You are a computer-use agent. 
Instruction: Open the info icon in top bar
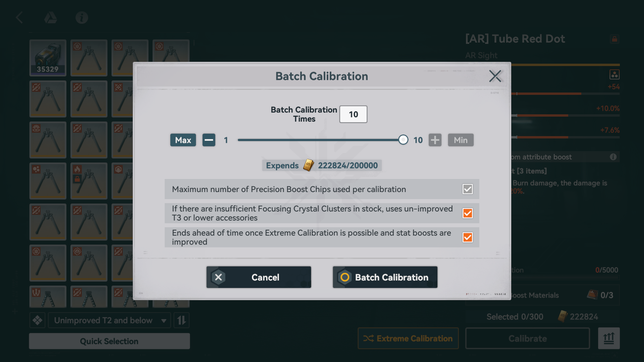coord(82,17)
